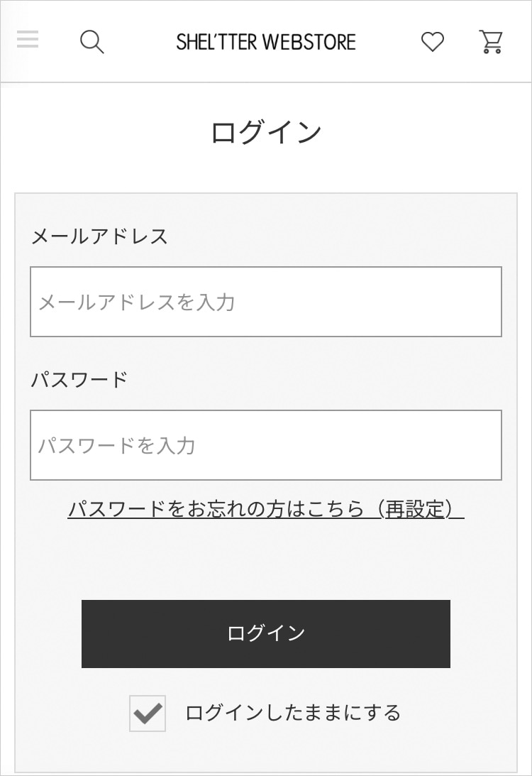Click the メールアドレスを入力 placeholder text
The image size is (532, 776).
click(x=136, y=302)
